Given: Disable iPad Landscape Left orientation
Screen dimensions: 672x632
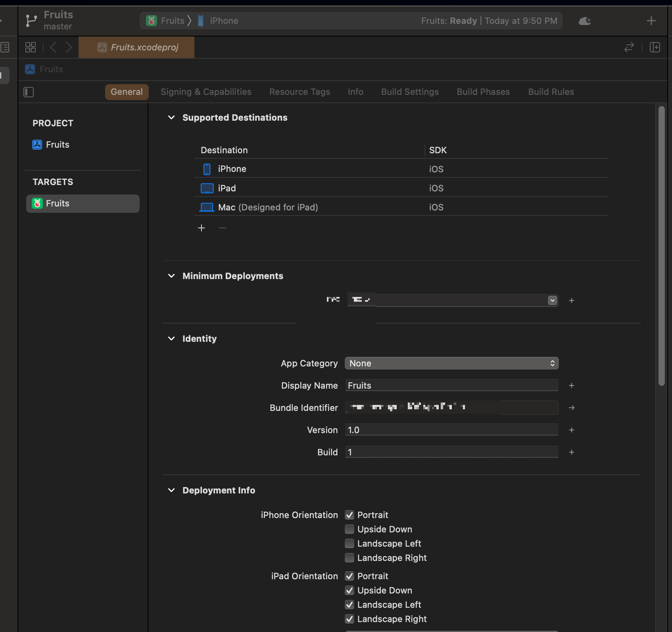Looking at the screenshot, I should [x=349, y=605].
